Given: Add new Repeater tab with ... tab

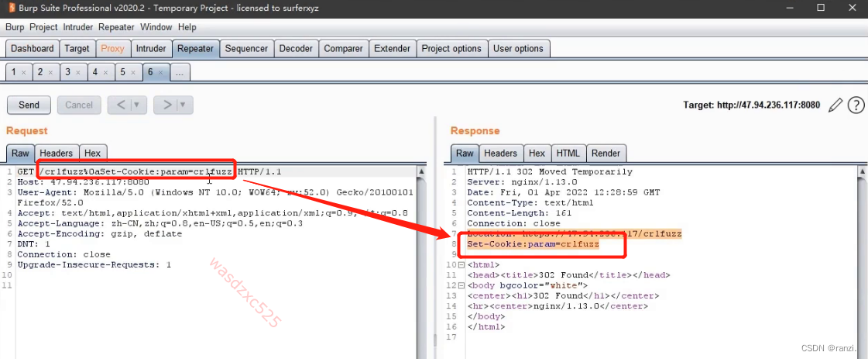Looking at the screenshot, I should click(x=180, y=73).
